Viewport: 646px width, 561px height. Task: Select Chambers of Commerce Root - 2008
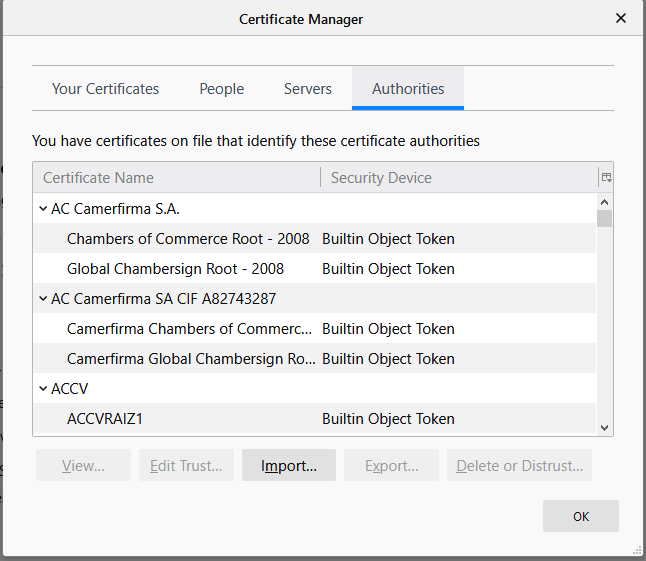[188, 239]
